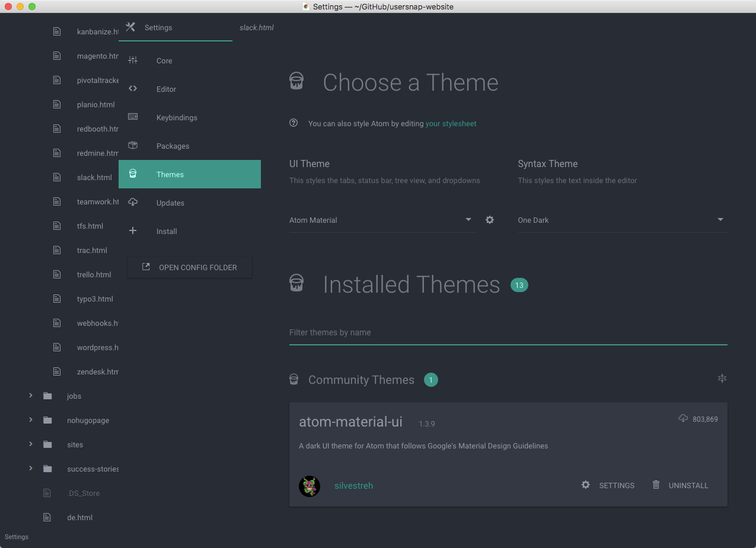Image resolution: width=756 pixels, height=548 pixels.
Task: Select the Settings tab
Action: click(x=158, y=27)
